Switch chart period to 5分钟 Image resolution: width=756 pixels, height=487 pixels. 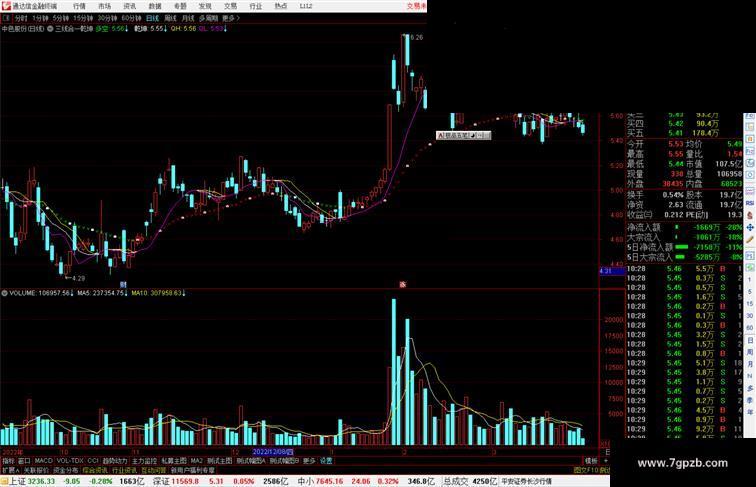(x=61, y=18)
